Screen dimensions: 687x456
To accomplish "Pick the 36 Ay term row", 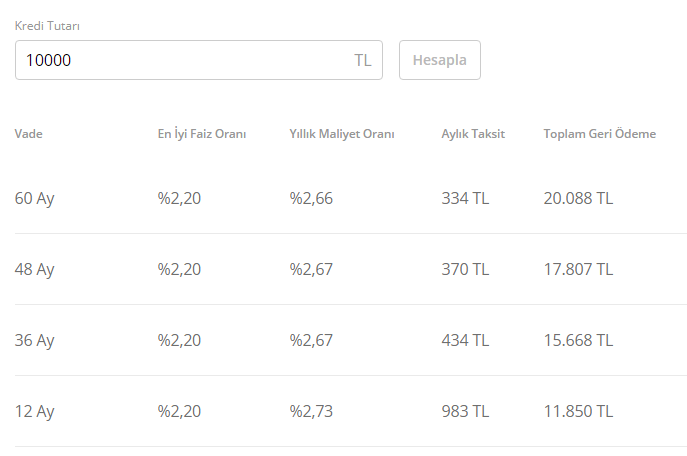I will [34, 340].
